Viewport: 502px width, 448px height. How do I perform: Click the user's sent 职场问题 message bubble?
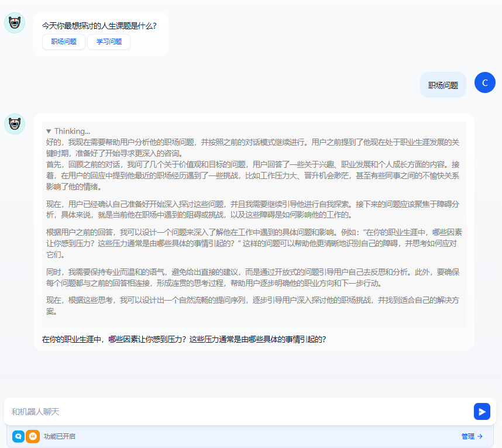tap(443, 85)
